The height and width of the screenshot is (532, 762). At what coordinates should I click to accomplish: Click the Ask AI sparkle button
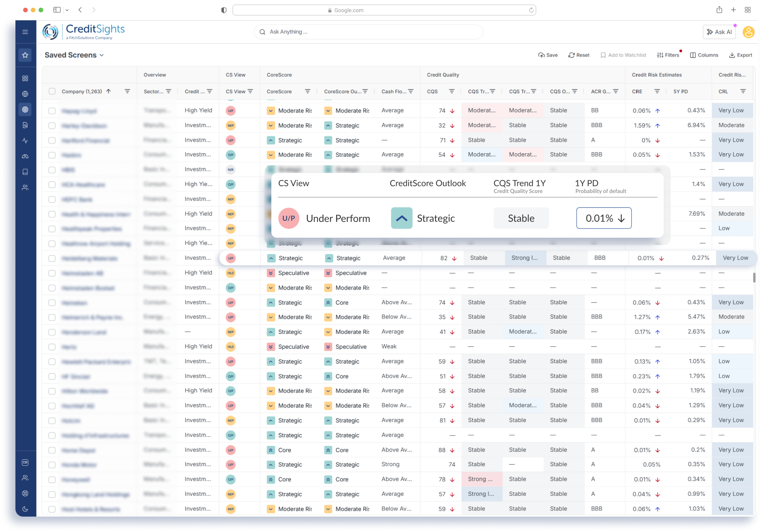(x=719, y=32)
